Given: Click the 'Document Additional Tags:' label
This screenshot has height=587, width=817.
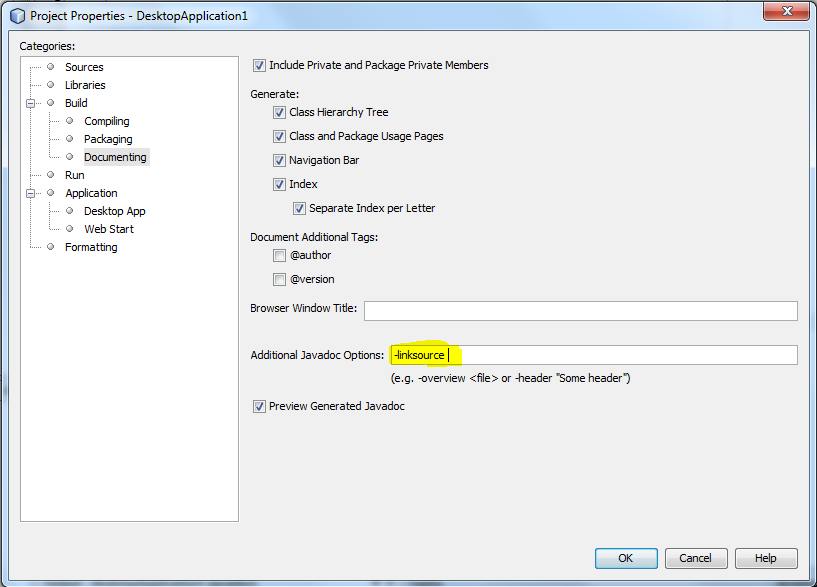Looking at the screenshot, I should [314, 237].
